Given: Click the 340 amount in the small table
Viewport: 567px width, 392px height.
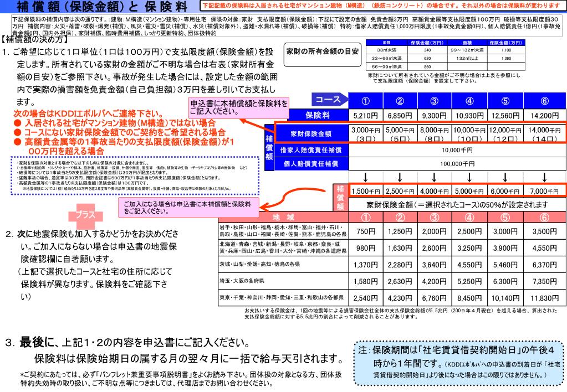Looking at the screenshot, I should [x=427, y=50].
